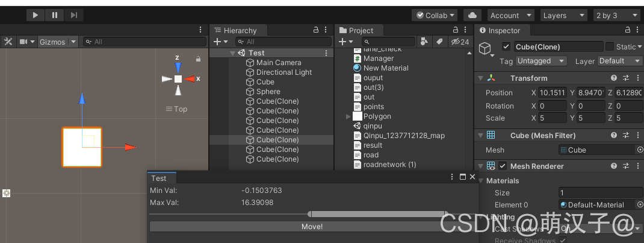
Task: Open the Transform component help icon
Action: click(614, 78)
